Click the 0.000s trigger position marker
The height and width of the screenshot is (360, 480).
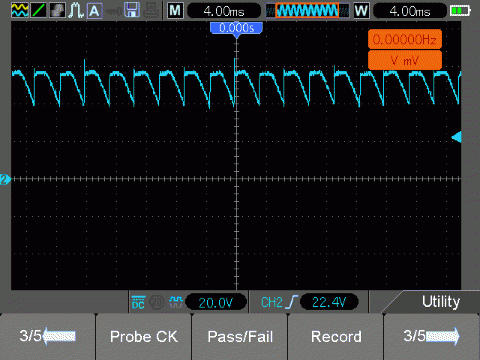point(236,29)
